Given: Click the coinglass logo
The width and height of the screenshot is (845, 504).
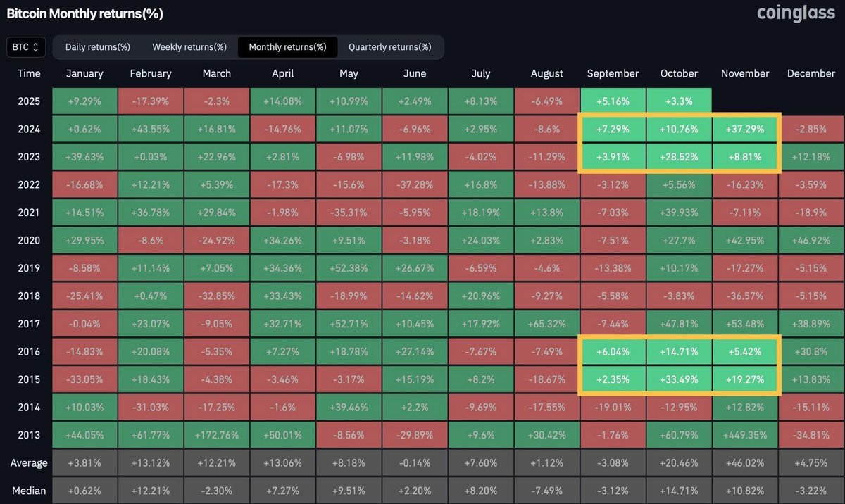Looking at the screenshot, I should [796, 13].
